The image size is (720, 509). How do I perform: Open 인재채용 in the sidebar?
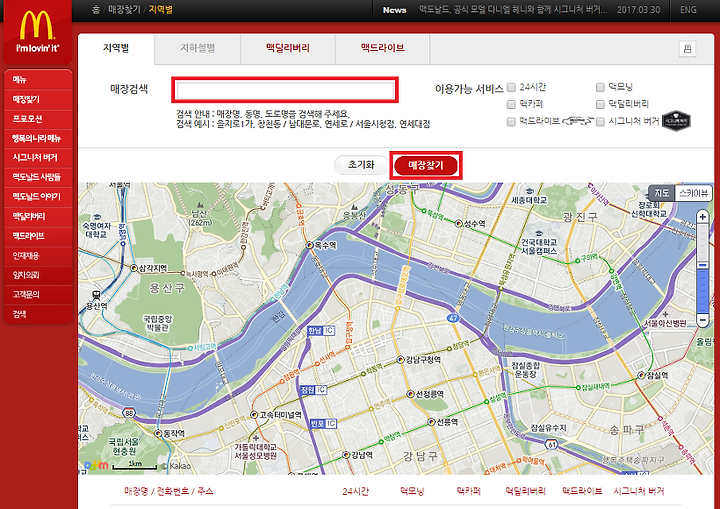pyautogui.click(x=38, y=255)
